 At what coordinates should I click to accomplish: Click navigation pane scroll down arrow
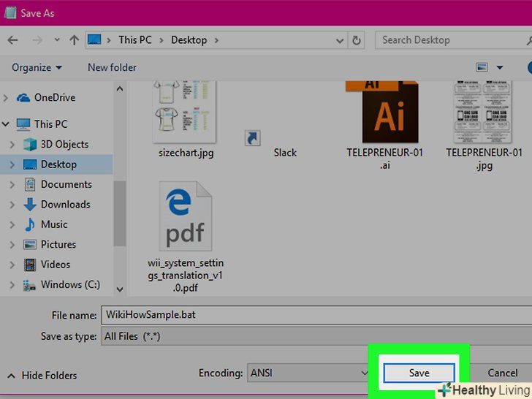point(119,289)
